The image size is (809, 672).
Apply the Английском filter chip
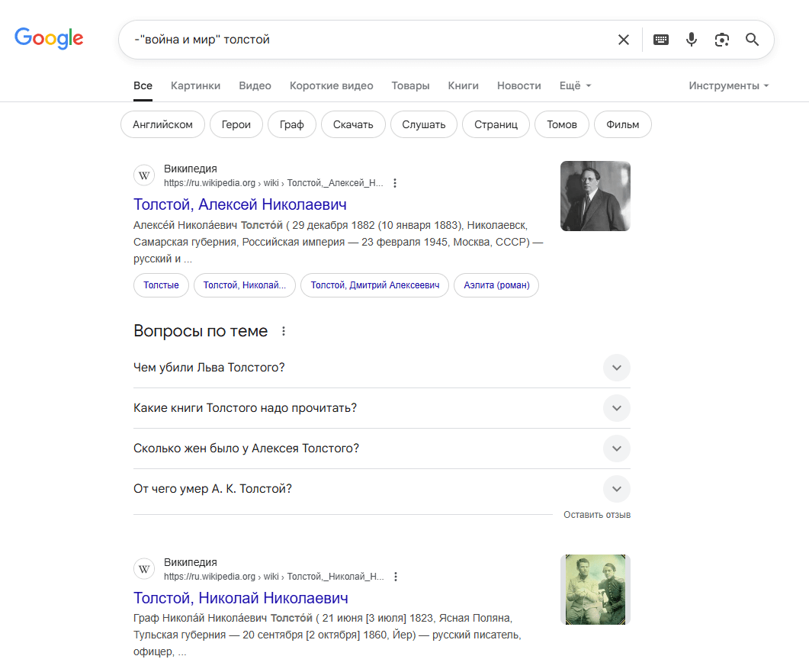tap(162, 124)
